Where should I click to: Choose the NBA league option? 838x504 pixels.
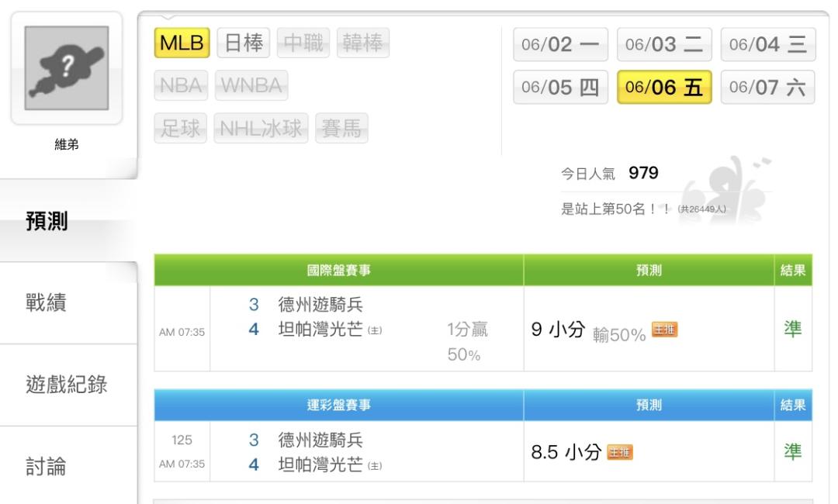(x=182, y=84)
